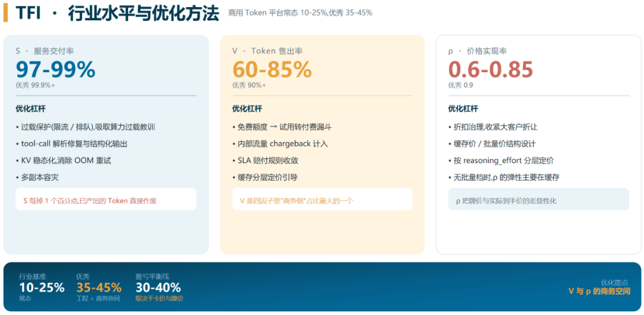644x315 pixels.
Task: Select the "ρ · 价格实现率" heading
Action: click(477, 51)
